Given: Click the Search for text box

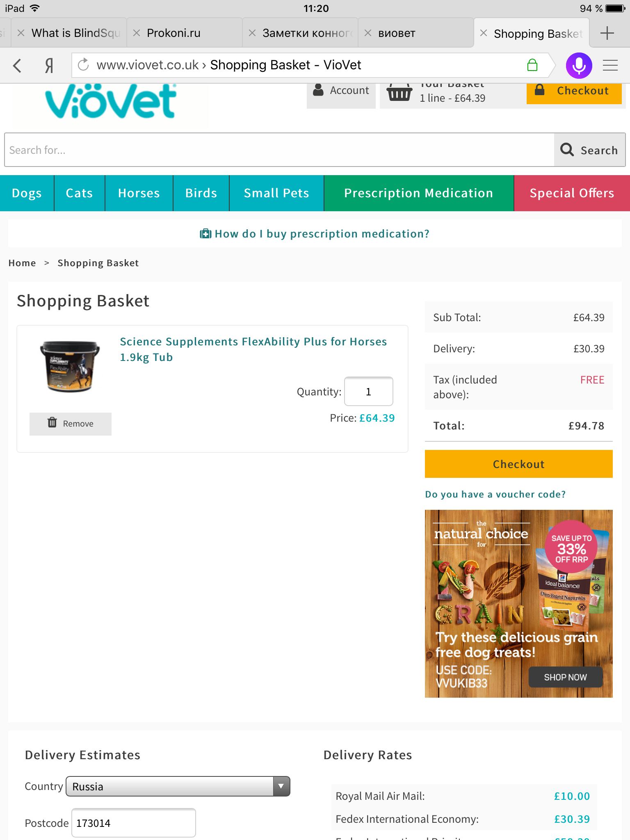Looking at the screenshot, I should 279,150.
